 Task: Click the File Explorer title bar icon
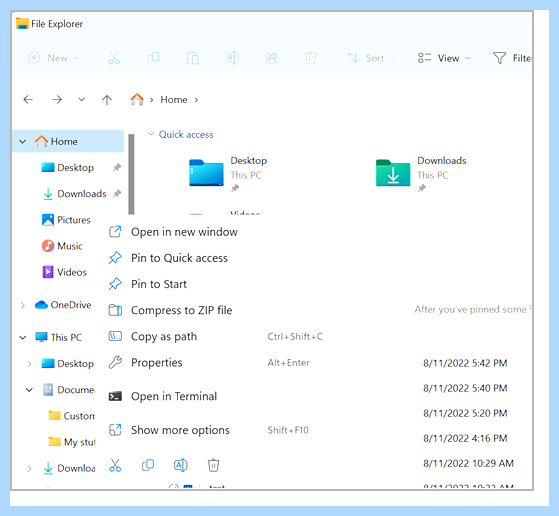[x=22, y=24]
